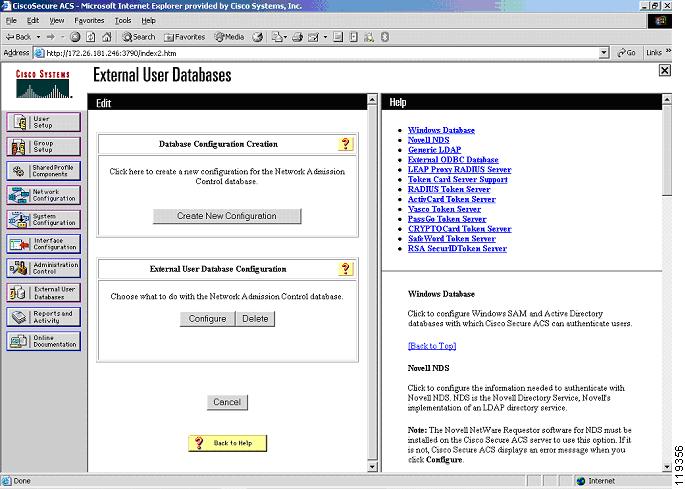The image size is (685, 489).
Task: Open the Edit menu
Action: click(33, 21)
